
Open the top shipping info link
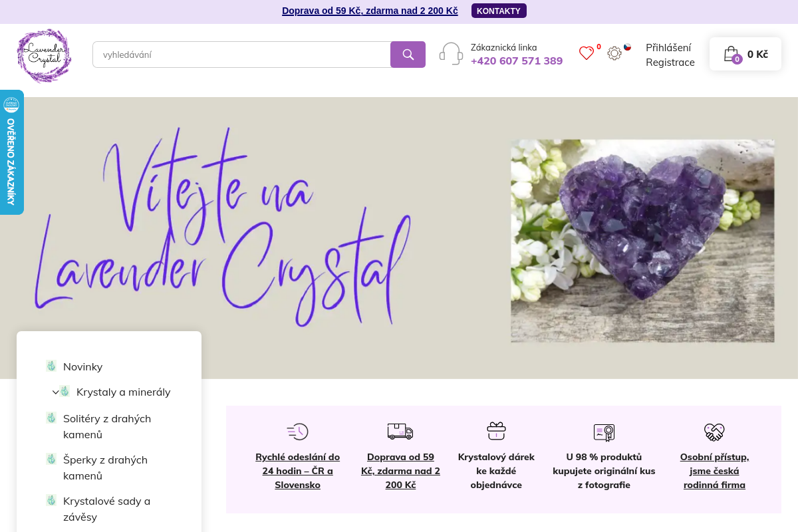370,11
